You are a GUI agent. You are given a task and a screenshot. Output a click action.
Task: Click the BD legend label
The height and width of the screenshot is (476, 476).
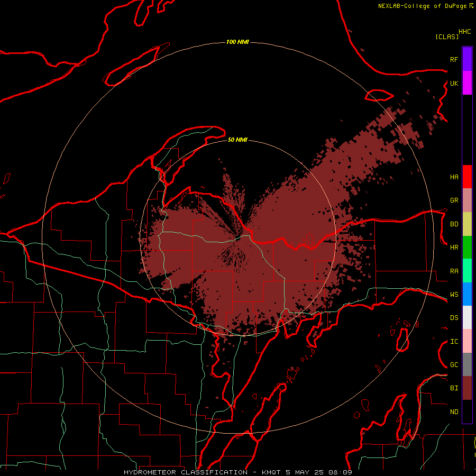point(454,224)
